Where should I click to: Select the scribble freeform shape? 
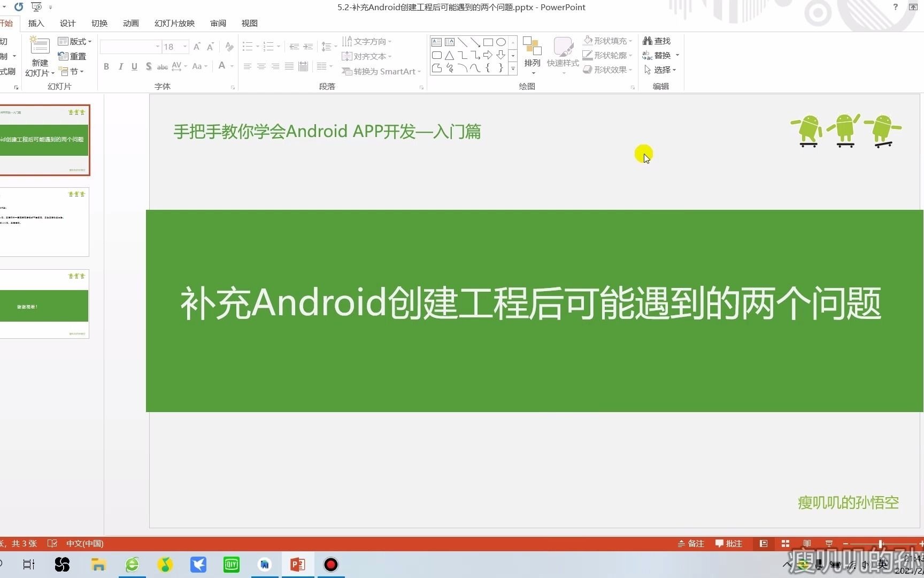(450, 68)
